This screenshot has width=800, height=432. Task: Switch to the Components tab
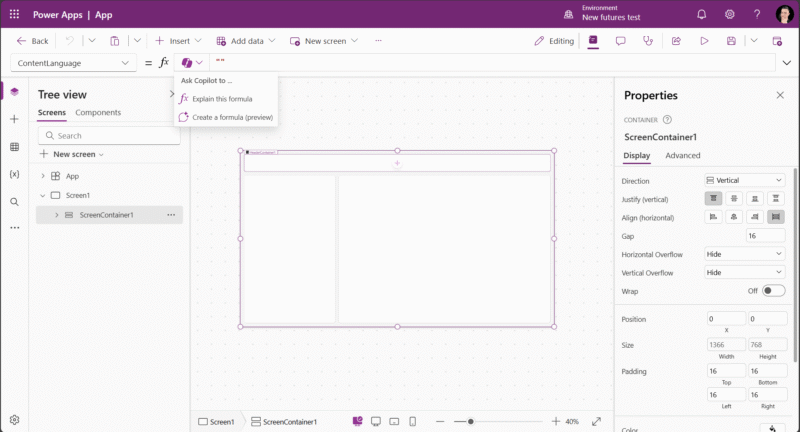[98, 113]
